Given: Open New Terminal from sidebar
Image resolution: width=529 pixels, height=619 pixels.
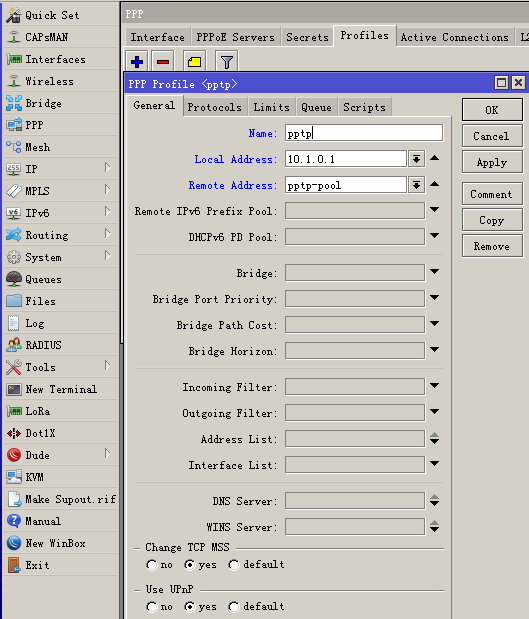Looking at the screenshot, I should [61, 389].
